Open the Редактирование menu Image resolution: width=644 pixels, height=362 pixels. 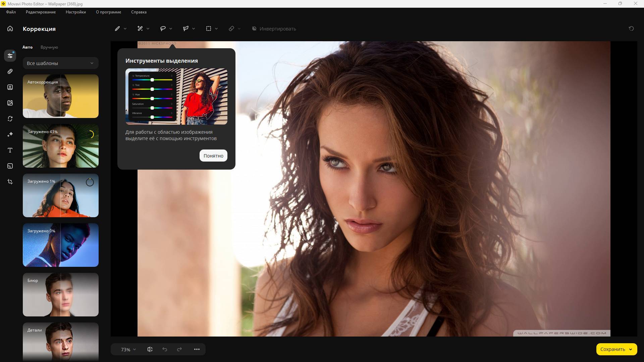(x=41, y=12)
